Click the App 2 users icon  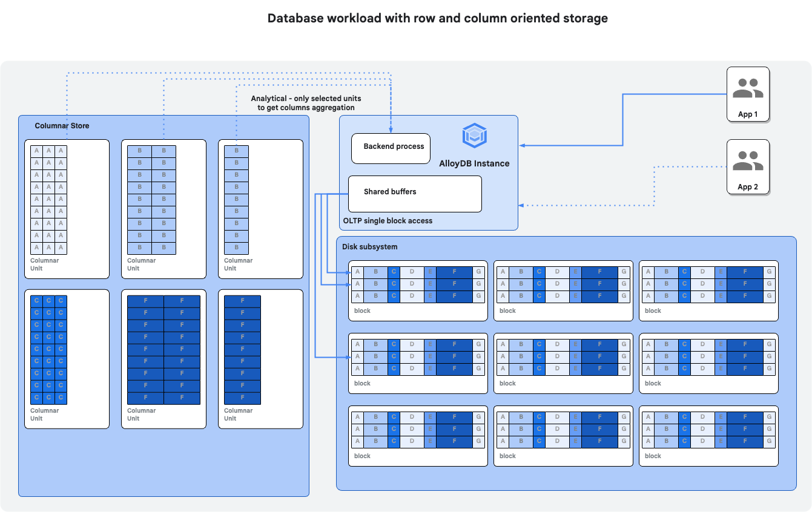[748, 162]
